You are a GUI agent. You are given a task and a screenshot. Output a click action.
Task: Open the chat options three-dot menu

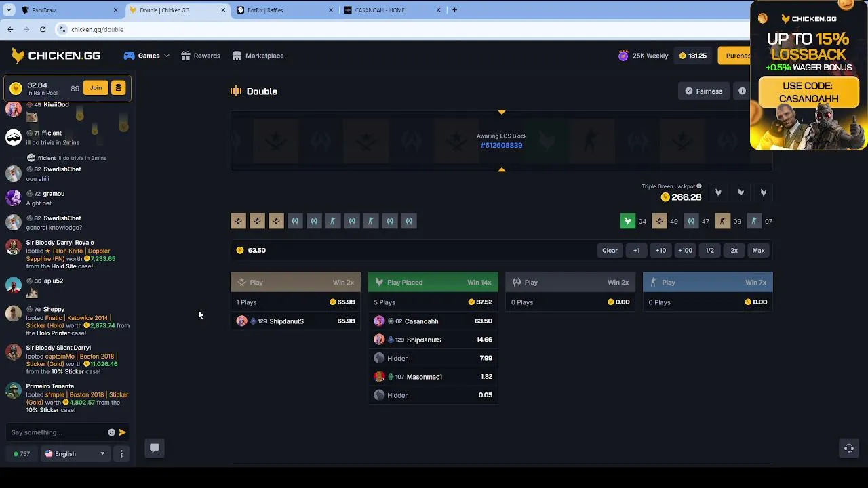pos(121,454)
